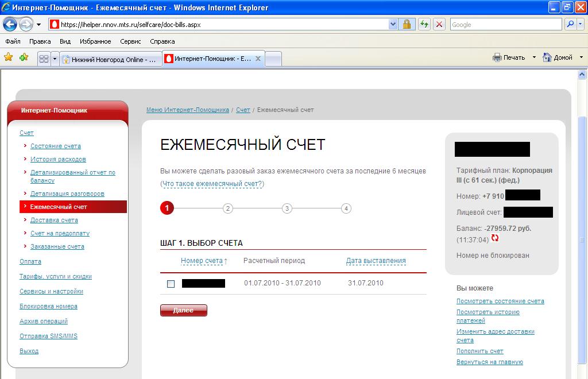Click the site icon in address bar

point(55,25)
